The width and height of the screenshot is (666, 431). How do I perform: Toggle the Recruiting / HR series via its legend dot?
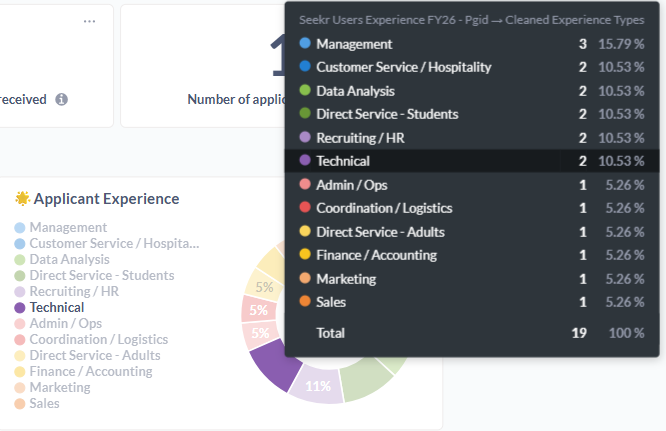(x=20, y=292)
